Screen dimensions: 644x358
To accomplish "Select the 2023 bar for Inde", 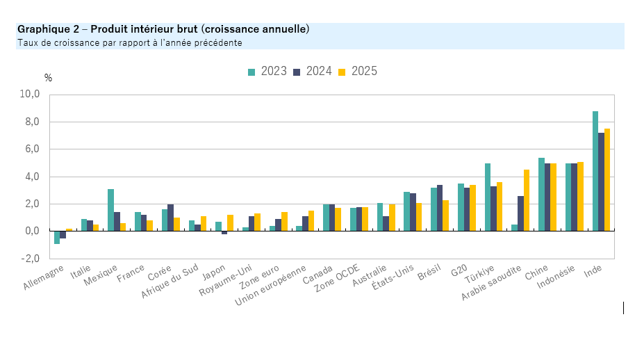I will point(595,170).
